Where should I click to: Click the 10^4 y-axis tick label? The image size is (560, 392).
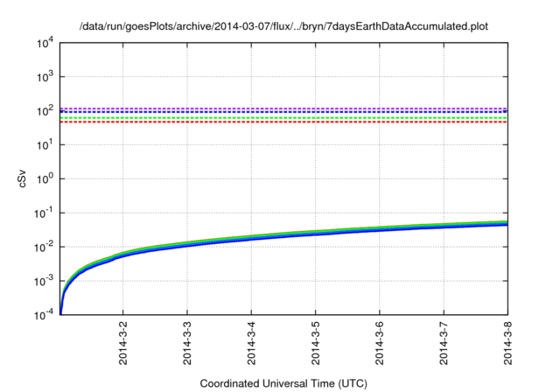[x=45, y=43]
